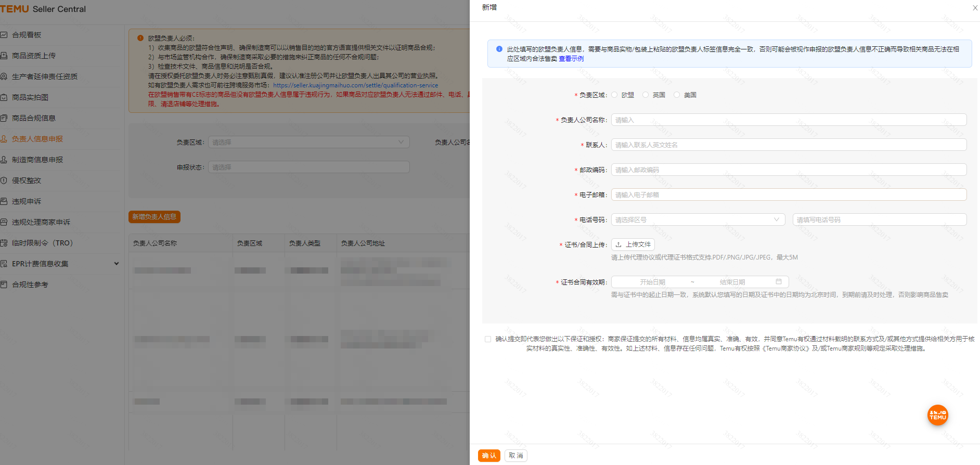The height and width of the screenshot is (465, 980).
Task: Go to 商品资质上传 in the sidebar
Action: [x=34, y=56]
